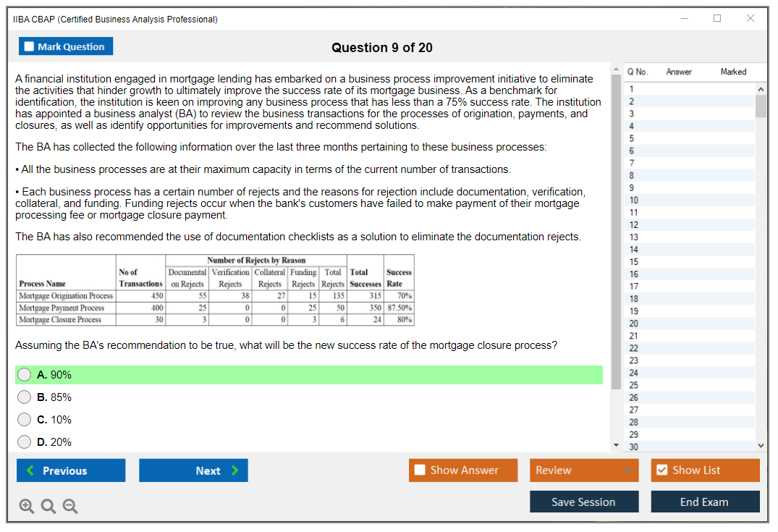Go to the Previous question
Image resolution: width=778 pixels, height=532 pixels.
(x=71, y=470)
